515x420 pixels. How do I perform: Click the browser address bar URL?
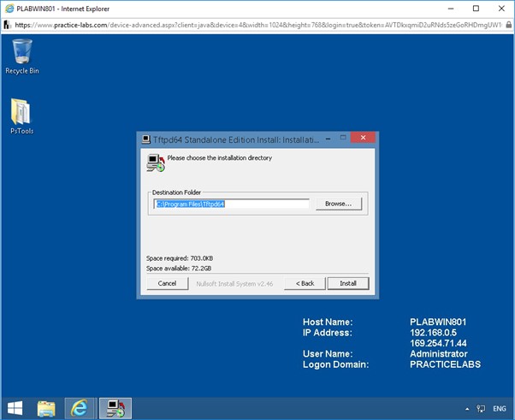(x=257, y=25)
